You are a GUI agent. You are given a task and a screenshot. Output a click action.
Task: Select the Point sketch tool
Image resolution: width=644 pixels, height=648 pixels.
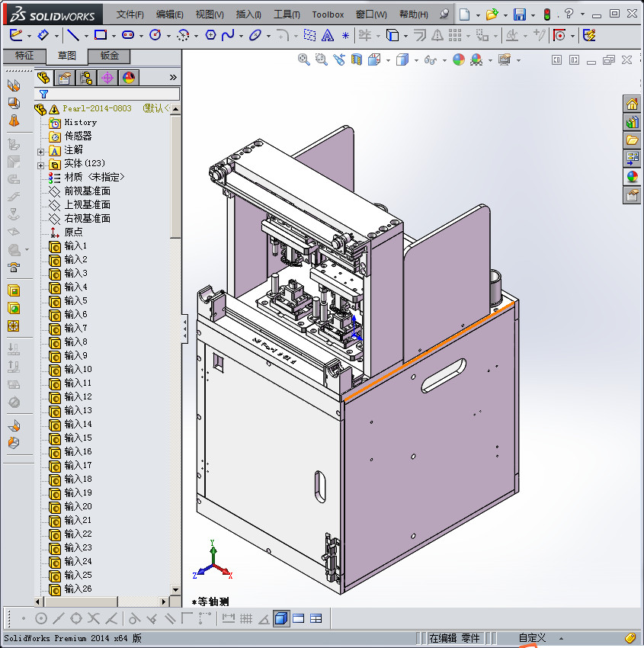[x=346, y=36]
